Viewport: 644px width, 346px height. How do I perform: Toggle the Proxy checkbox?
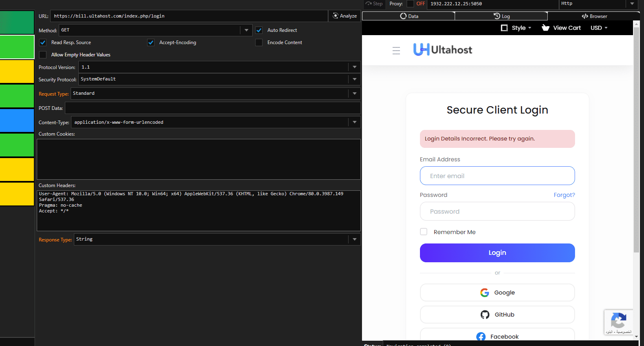point(410,4)
